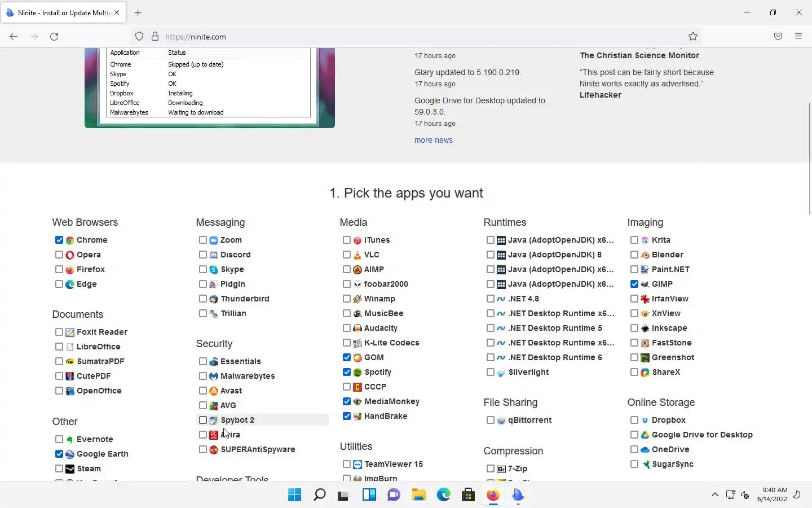Click the page vertical scrollbar thumb
Viewport: 812px width, 508px height.
pos(809,158)
